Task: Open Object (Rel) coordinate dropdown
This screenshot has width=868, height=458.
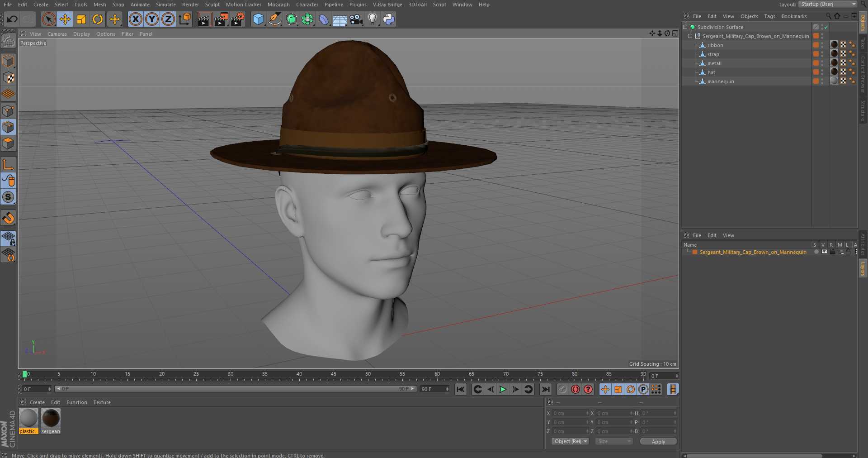Action: point(570,441)
